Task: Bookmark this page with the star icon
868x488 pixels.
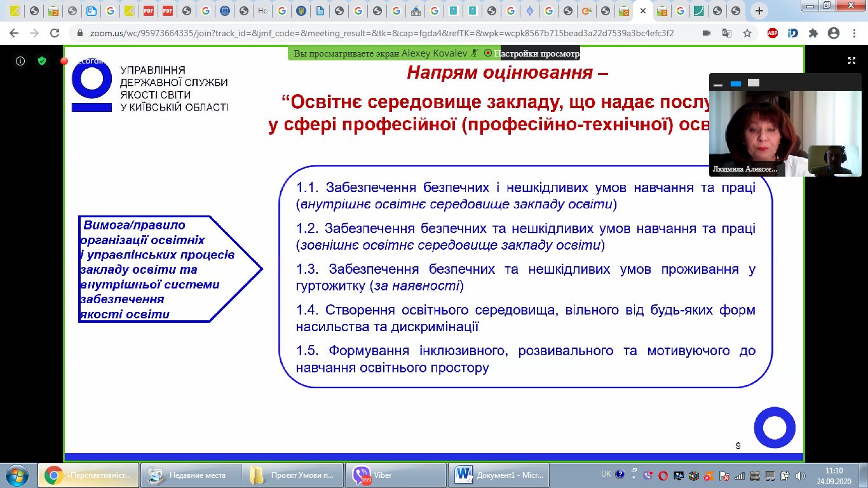Action: coord(747,33)
